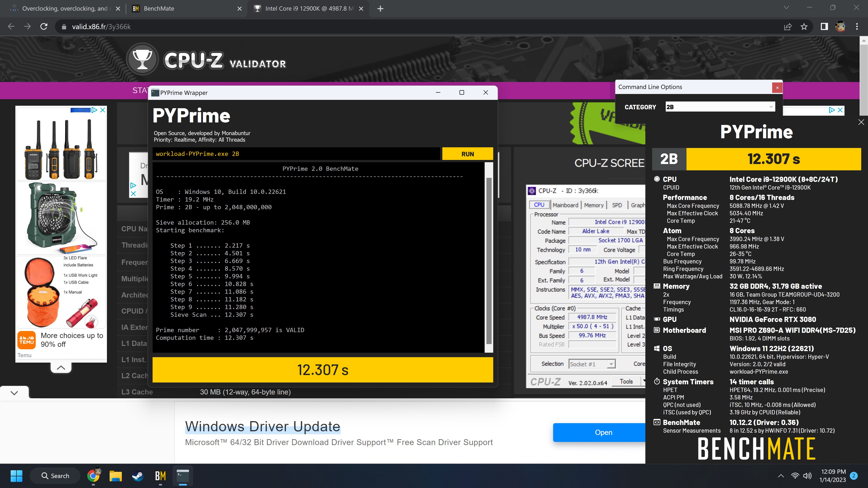Open the Socket #1 selection dropdown
The width and height of the screenshot is (868, 488).
click(x=592, y=364)
